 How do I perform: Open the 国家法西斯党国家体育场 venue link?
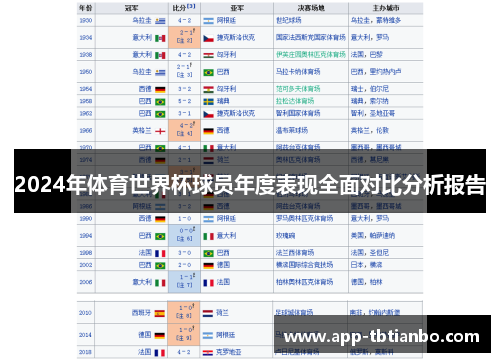(311, 37)
